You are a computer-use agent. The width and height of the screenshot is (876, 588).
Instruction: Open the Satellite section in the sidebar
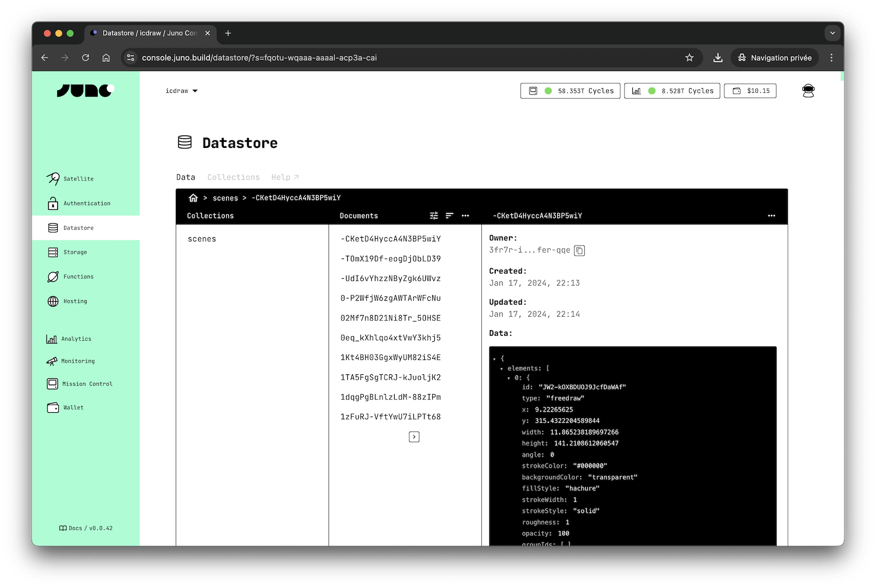(77, 178)
